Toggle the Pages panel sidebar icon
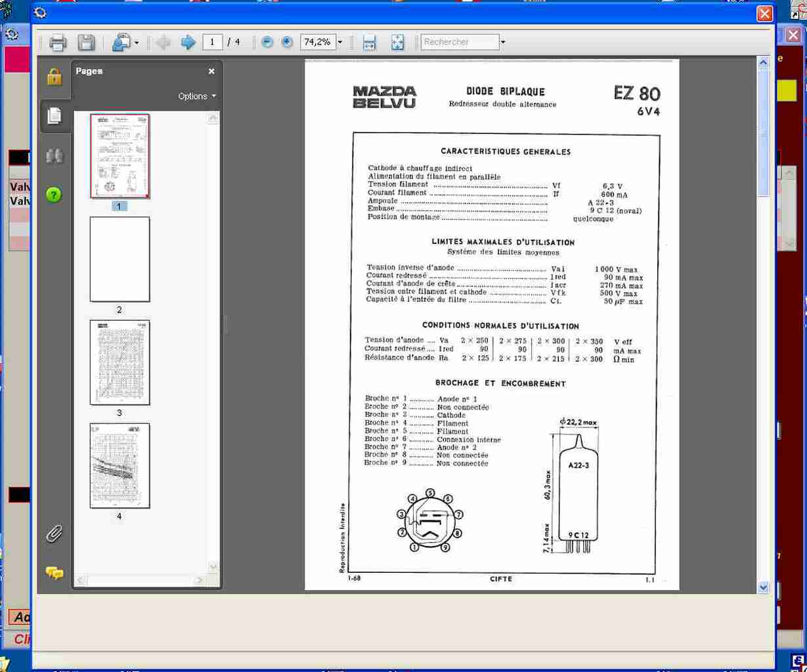Image resolution: width=807 pixels, height=672 pixels. click(55, 115)
